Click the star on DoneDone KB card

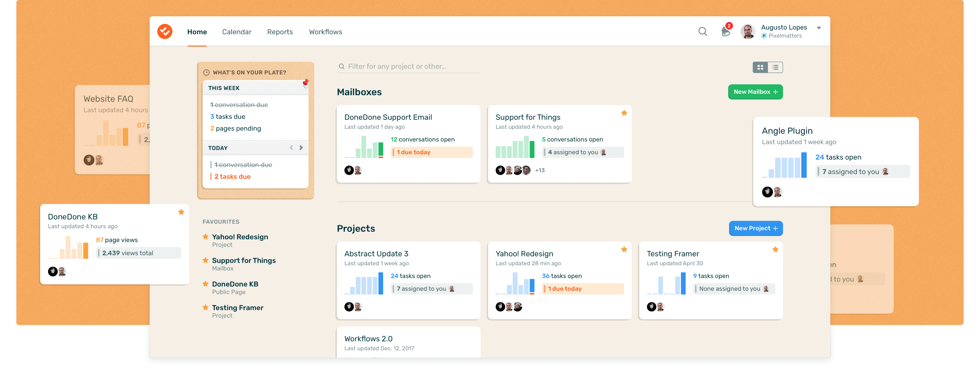tap(181, 212)
